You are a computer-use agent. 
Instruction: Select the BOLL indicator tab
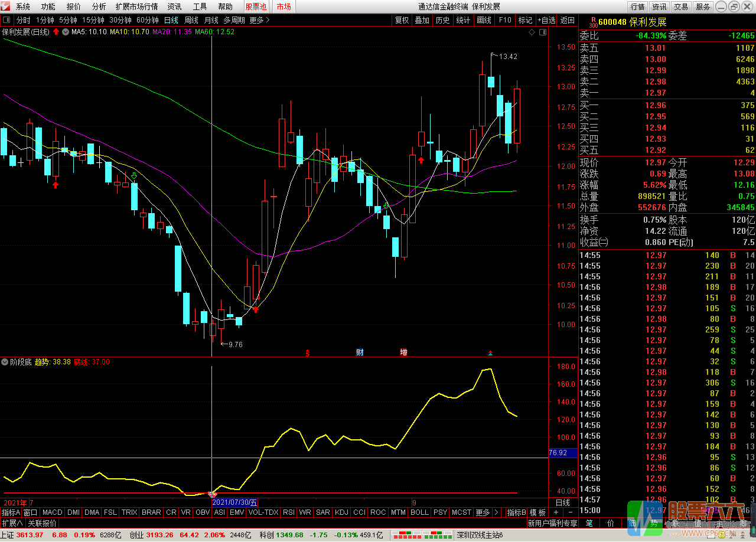419,512
